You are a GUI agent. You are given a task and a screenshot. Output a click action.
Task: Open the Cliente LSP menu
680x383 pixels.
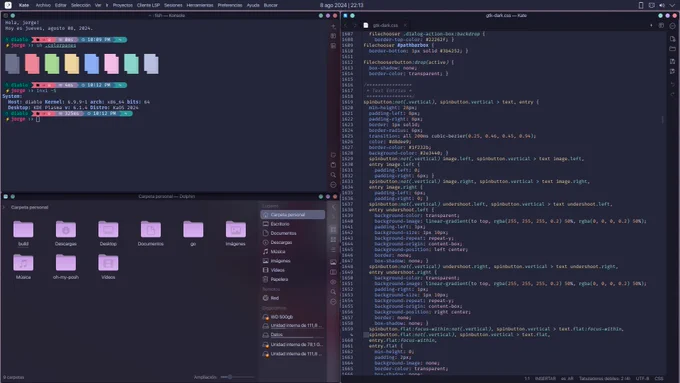point(148,5)
